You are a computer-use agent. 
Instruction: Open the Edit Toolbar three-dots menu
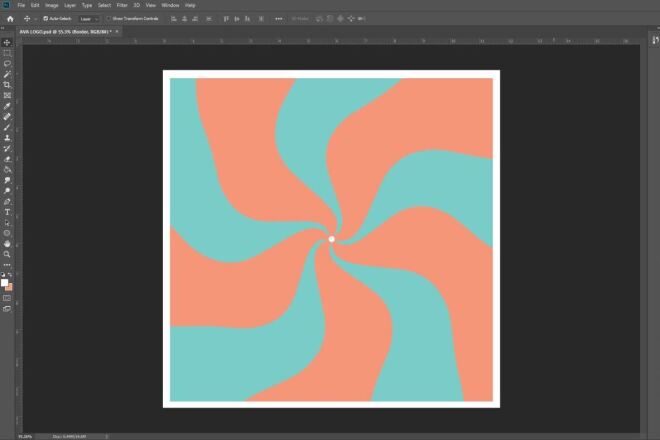click(x=7, y=265)
